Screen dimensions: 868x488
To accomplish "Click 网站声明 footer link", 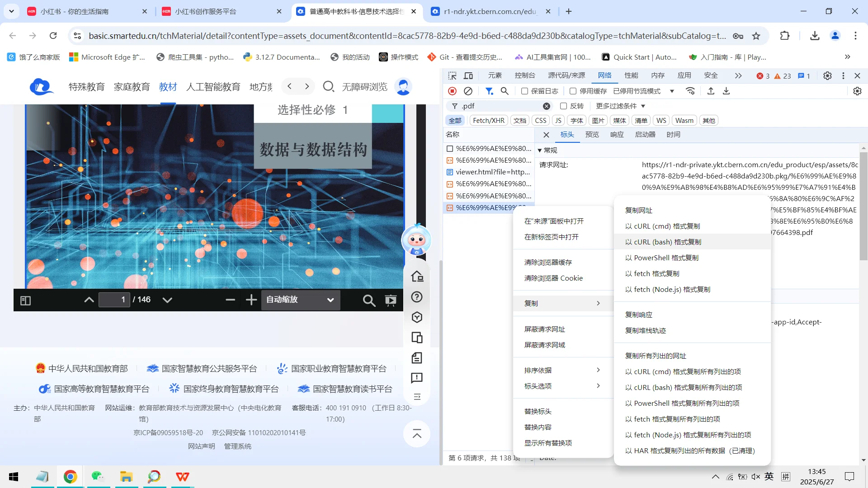I will tap(201, 446).
